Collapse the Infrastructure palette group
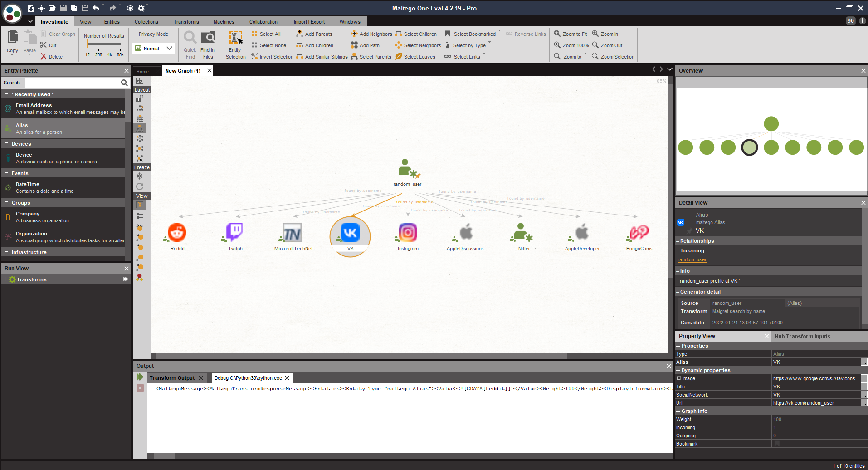The width and height of the screenshot is (868, 470). [x=6, y=252]
